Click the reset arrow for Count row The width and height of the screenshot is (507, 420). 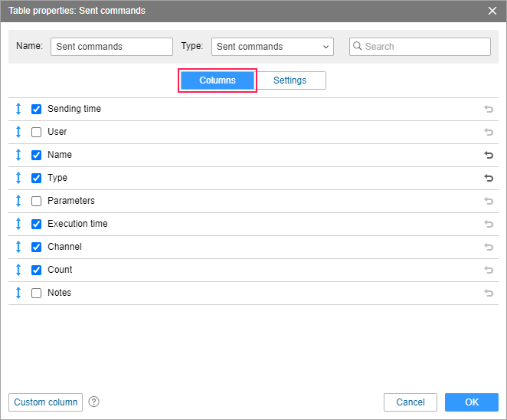point(489,270)
